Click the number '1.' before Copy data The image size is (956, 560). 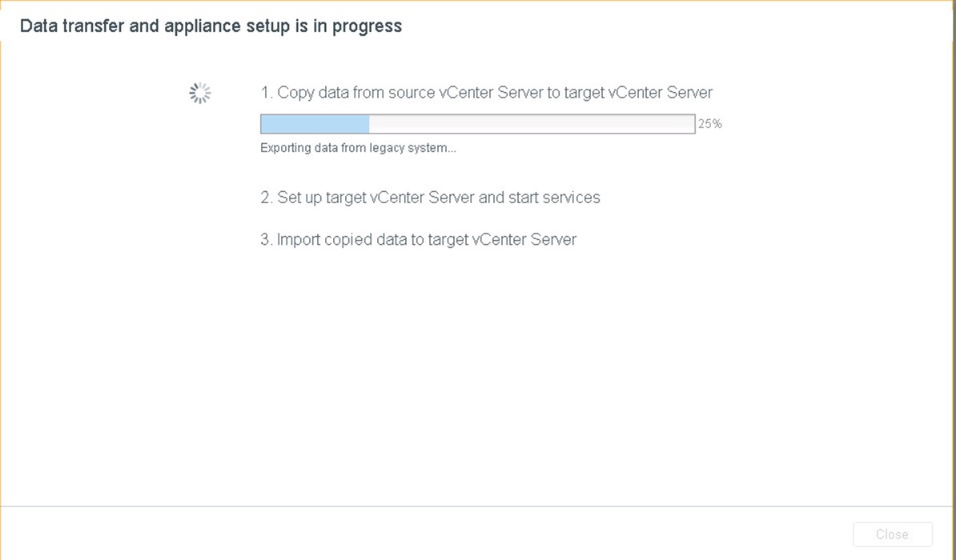(267, 93)
